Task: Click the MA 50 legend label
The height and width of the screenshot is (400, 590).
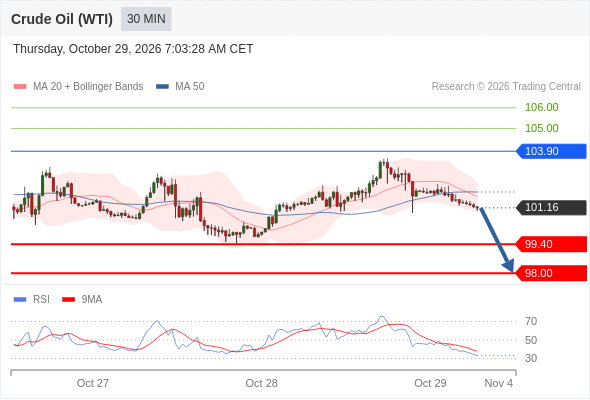Action: pos(190,87)
